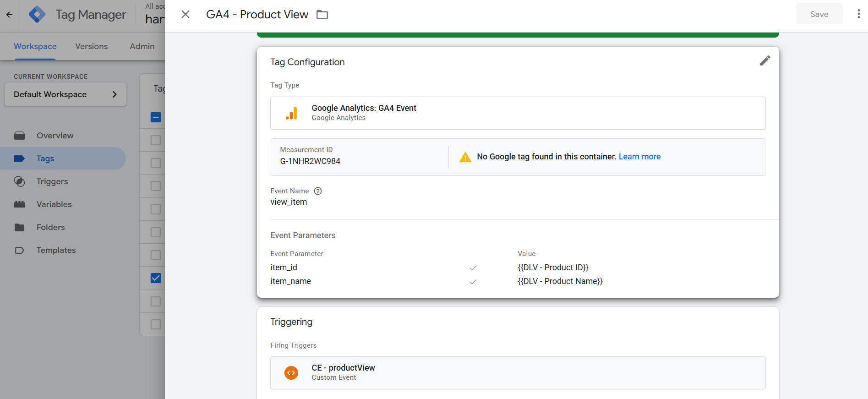The image size is (868, 399).
Task: Open the three-dot more actions menu
Action: click(858, 14)
